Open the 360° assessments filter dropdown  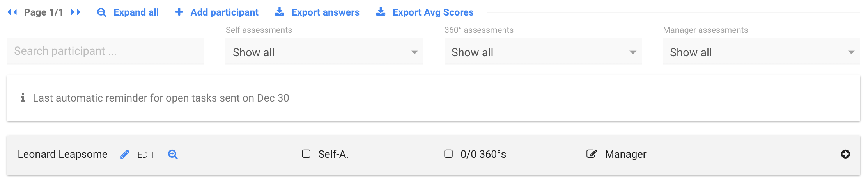click(543, 52)
